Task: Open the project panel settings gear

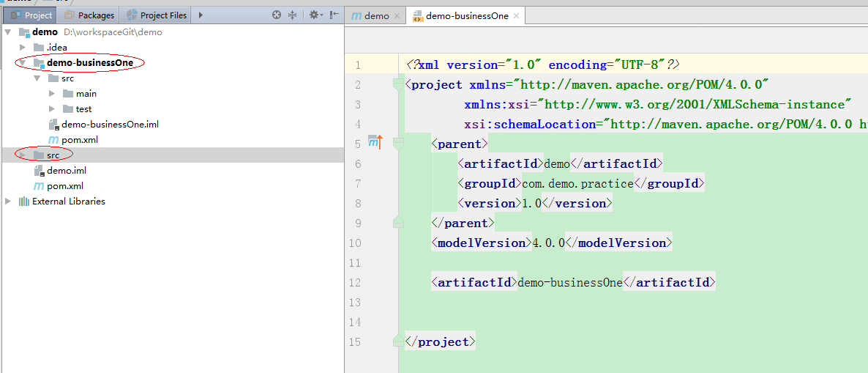Action: [x=315, y=15]
